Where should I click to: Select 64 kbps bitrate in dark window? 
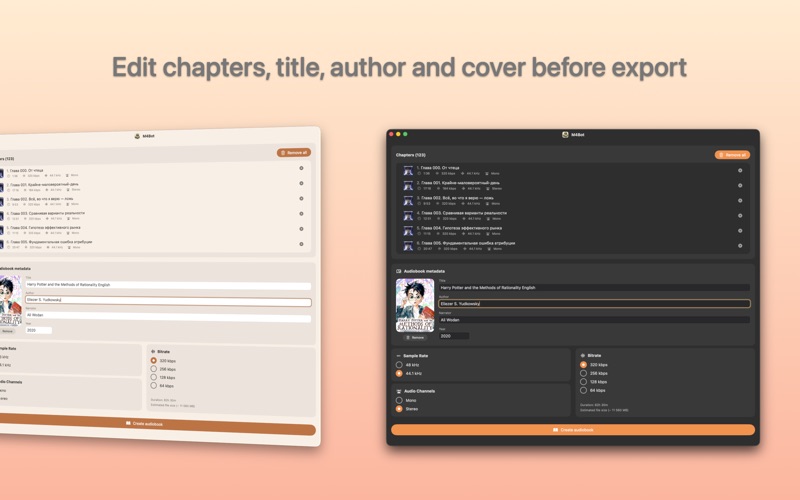583,390
